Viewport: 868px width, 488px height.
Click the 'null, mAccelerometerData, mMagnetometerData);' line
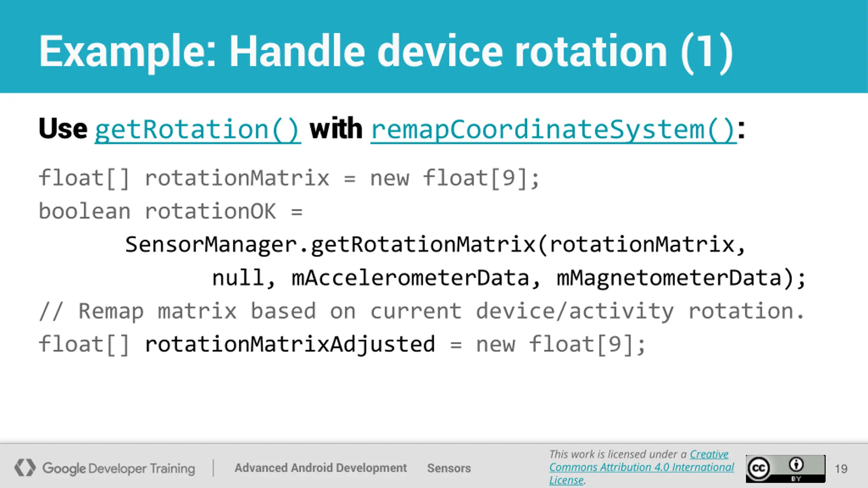(509, 278)
